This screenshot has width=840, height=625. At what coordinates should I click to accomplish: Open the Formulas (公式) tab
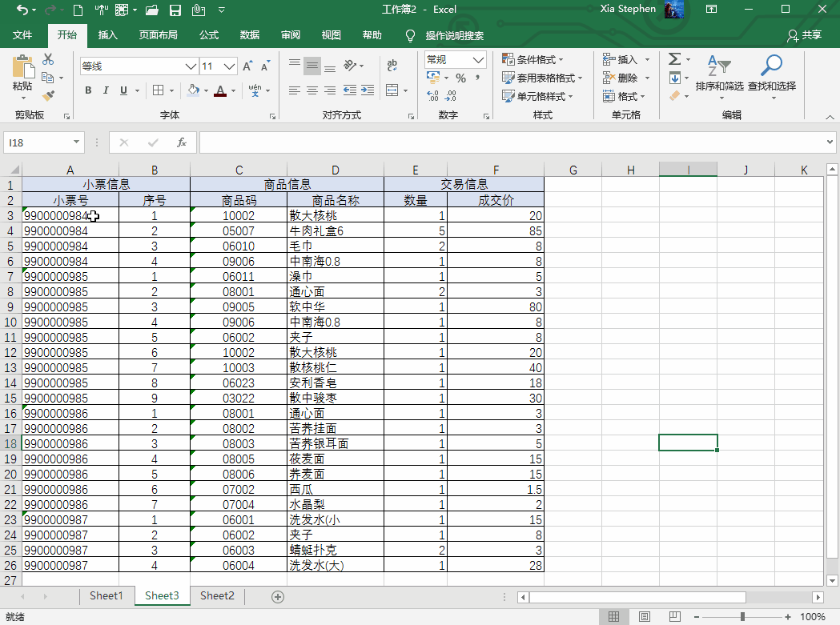[209, 35]
